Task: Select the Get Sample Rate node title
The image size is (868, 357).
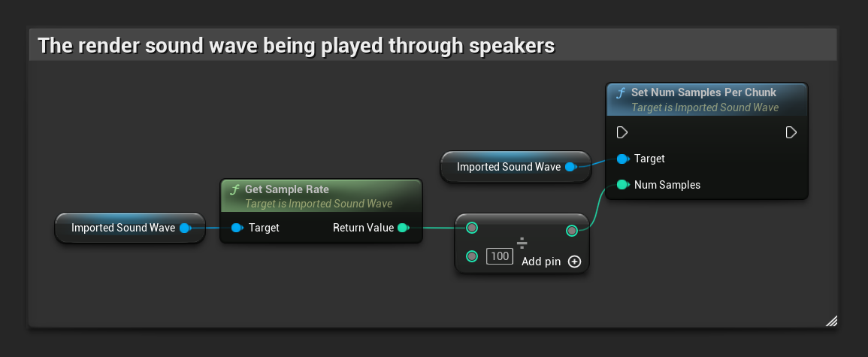Action: pyautogui.click(x=286, y=189)
